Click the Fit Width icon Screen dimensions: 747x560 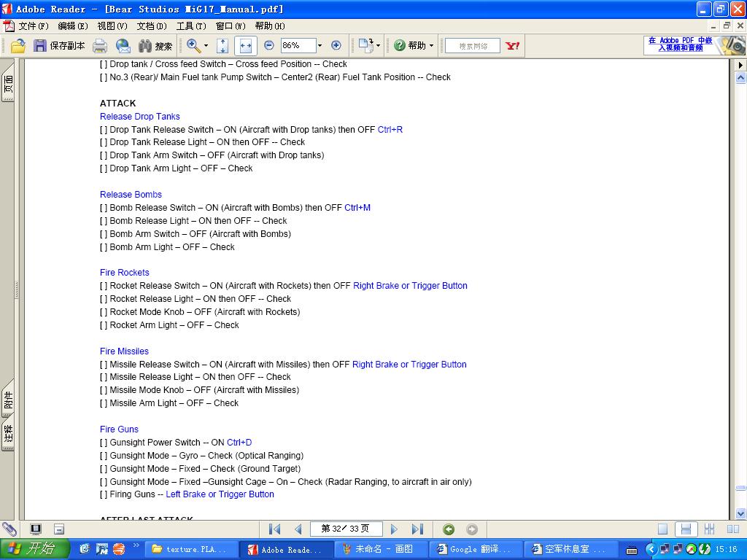point(245,45)
